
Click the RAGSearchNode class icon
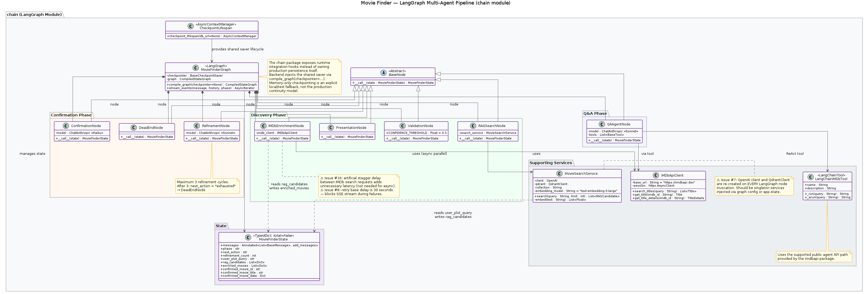[473, 126]
